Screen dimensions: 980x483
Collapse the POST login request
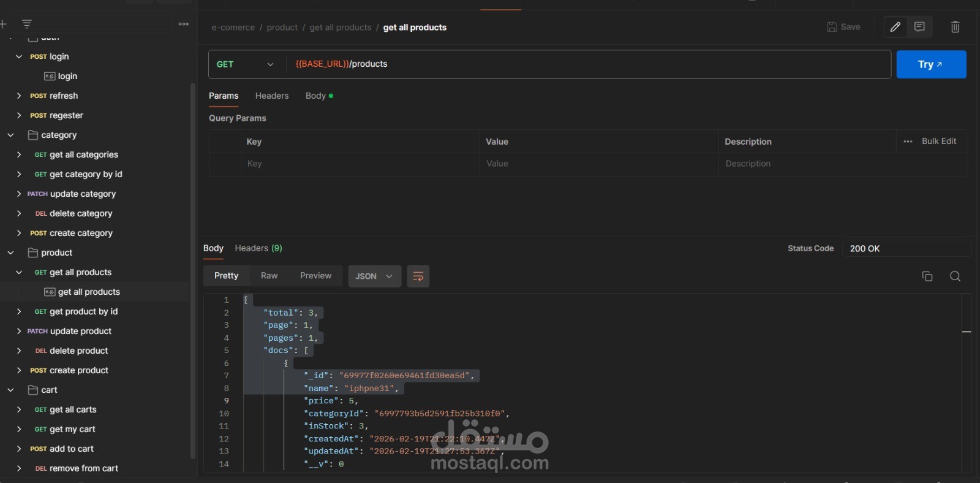point(19,56)
